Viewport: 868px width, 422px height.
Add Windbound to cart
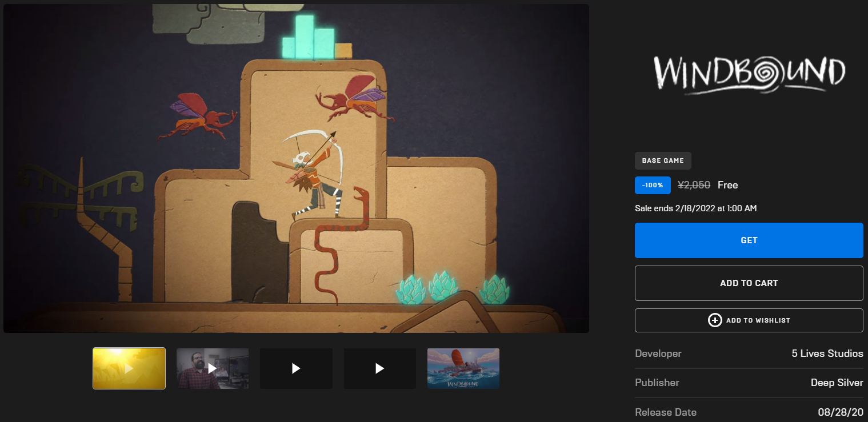point(749,283)
